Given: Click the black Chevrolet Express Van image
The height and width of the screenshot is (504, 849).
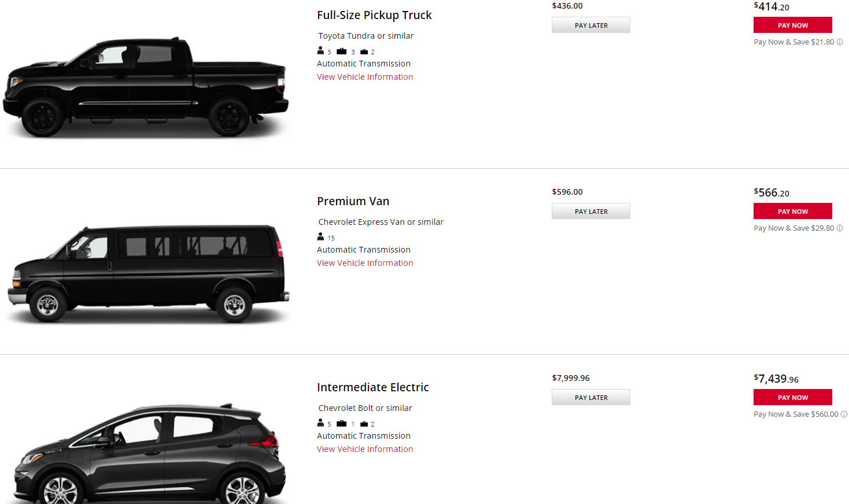Looking at the screenshot, I should tap(148, 273).
